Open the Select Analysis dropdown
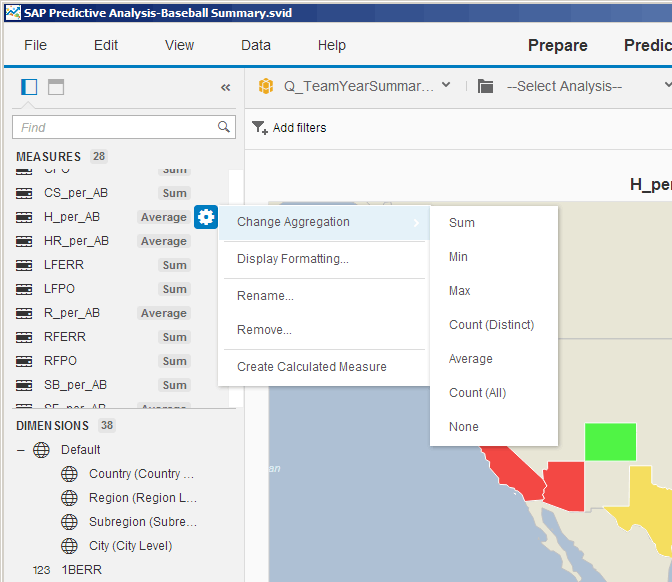Image resolution: width=672 pixels, height=582 pixels. coord(668,84)
